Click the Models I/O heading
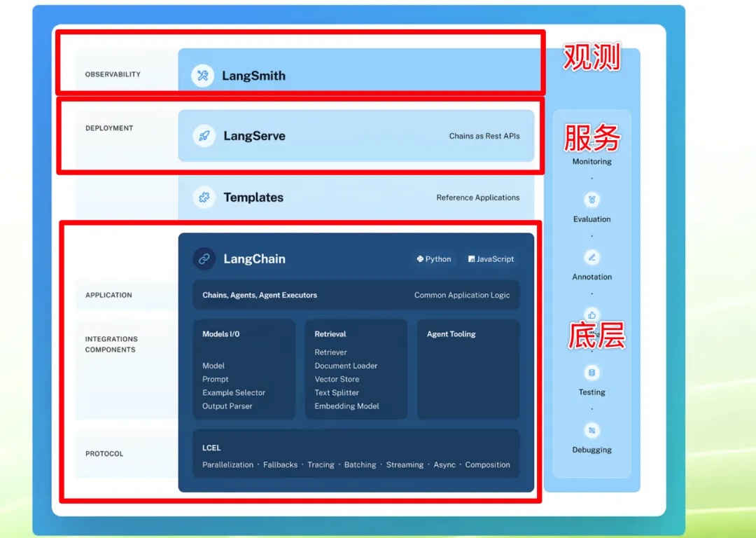756x538 pixels. tap(220, 334)
